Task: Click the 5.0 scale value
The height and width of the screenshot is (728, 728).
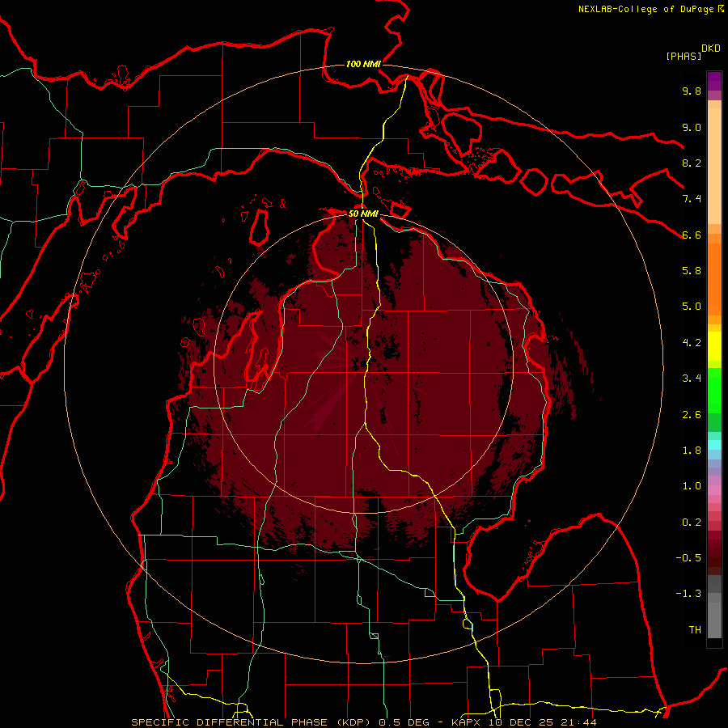Action: coord(692,307)
